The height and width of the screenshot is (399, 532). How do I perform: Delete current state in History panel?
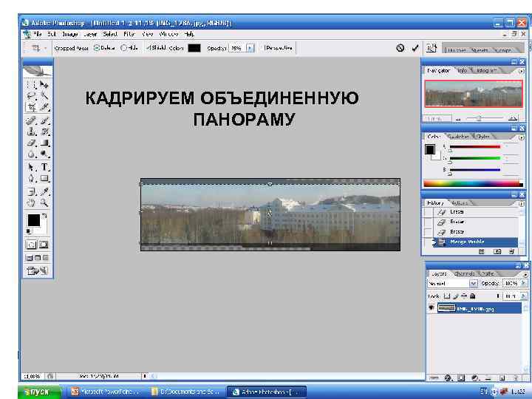click(x=511, y=251)
